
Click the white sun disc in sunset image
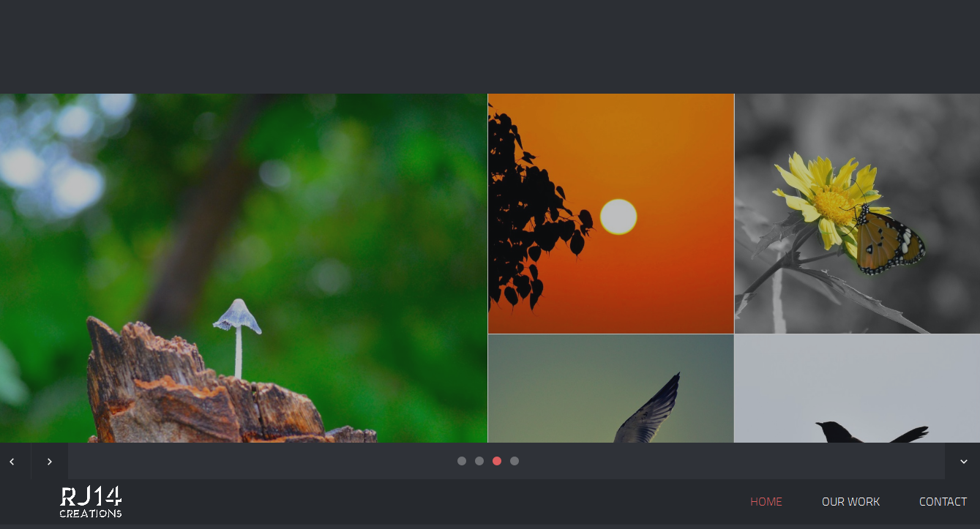coord(618,217)
